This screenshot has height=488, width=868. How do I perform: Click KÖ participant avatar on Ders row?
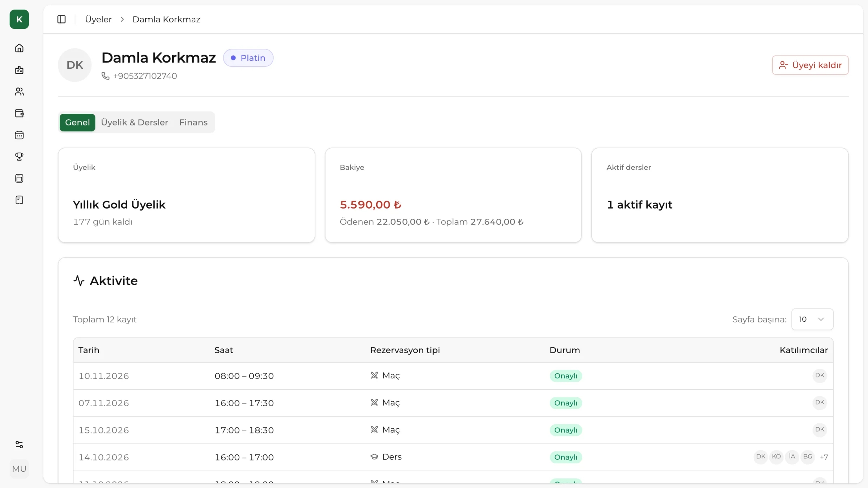coord(776,457)
